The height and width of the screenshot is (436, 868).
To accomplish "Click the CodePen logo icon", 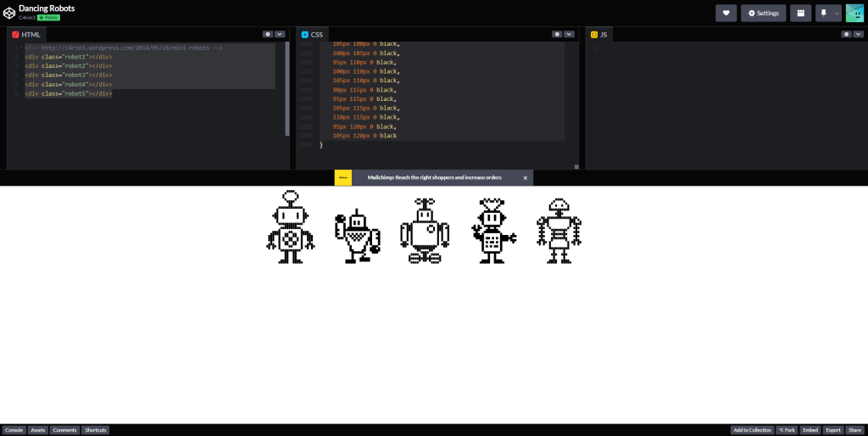I will click(8, 13).
